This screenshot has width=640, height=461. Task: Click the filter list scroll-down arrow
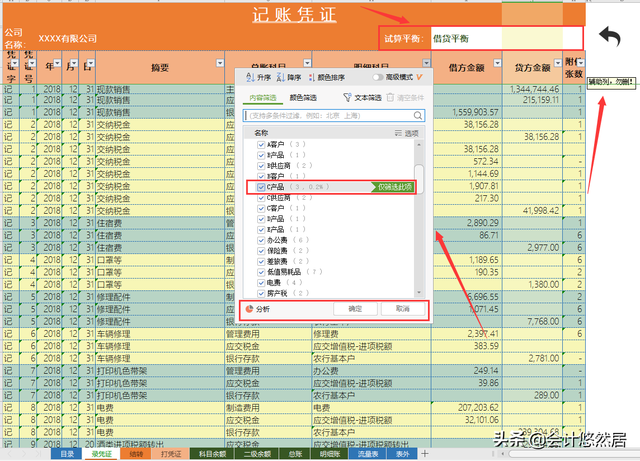pyautogui.click(x=419, y=293)
